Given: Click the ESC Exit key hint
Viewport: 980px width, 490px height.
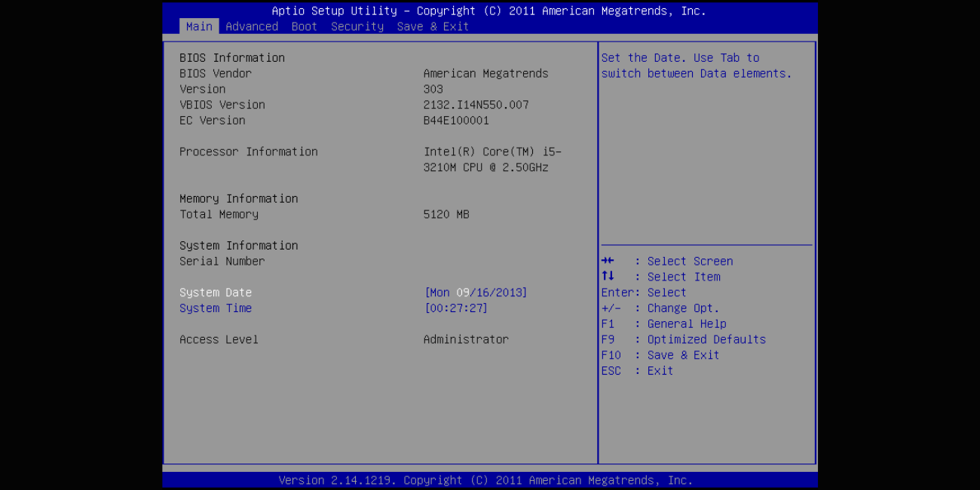Looking at the screenshot, I should pos(637,371).
